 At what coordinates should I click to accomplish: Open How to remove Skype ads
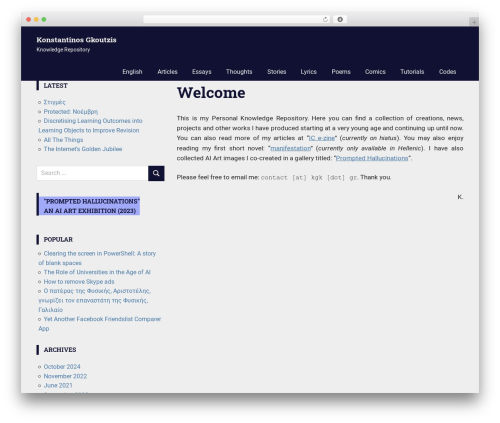(79, 282)
